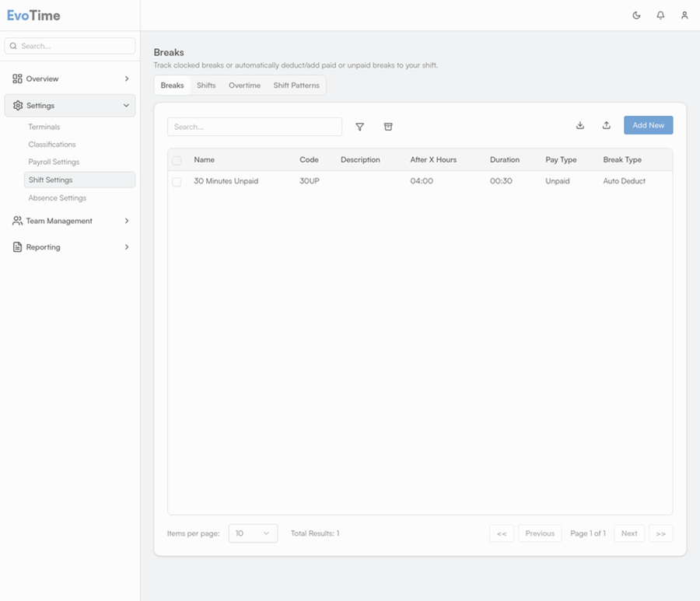Click the filter funnel icon
Image resolution: width=700 pixels, height=601 pixels.
[x=359, y=127]
